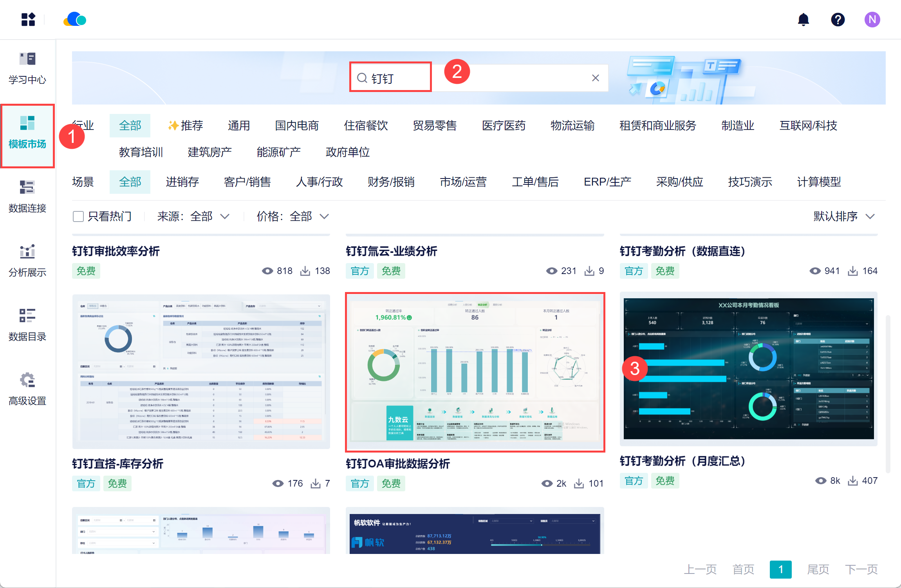Screen dimensions: 901x588
Task: Filter by 财务/报销 scenario
Action: click(x=391, y=182)
